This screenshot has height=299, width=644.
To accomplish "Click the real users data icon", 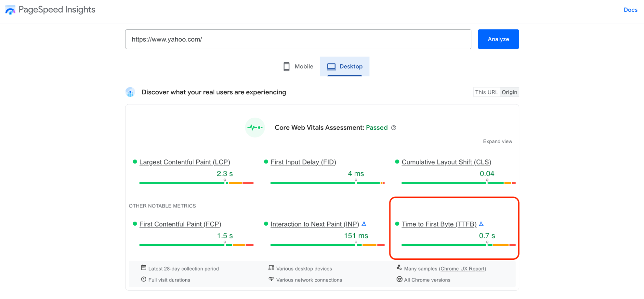I will (130, 92).
